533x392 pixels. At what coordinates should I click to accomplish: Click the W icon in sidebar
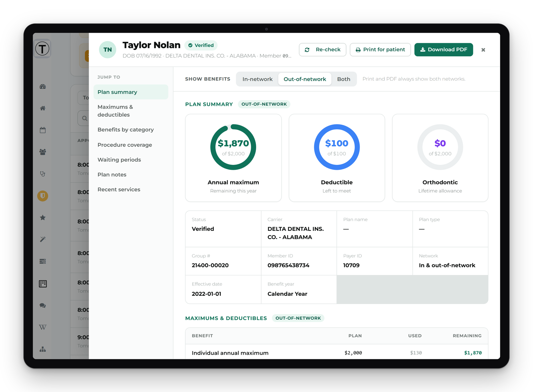coord(43,327)
